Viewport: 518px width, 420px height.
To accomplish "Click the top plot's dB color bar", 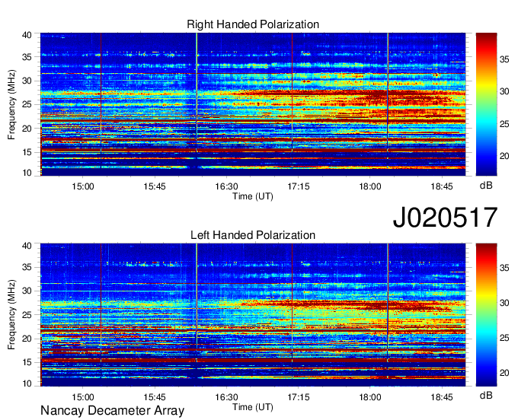I will click(x=486, y=103).
